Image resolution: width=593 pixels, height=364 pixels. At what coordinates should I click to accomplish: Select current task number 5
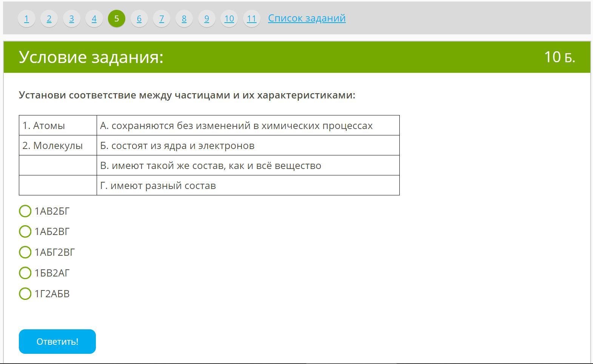[117, 18]
